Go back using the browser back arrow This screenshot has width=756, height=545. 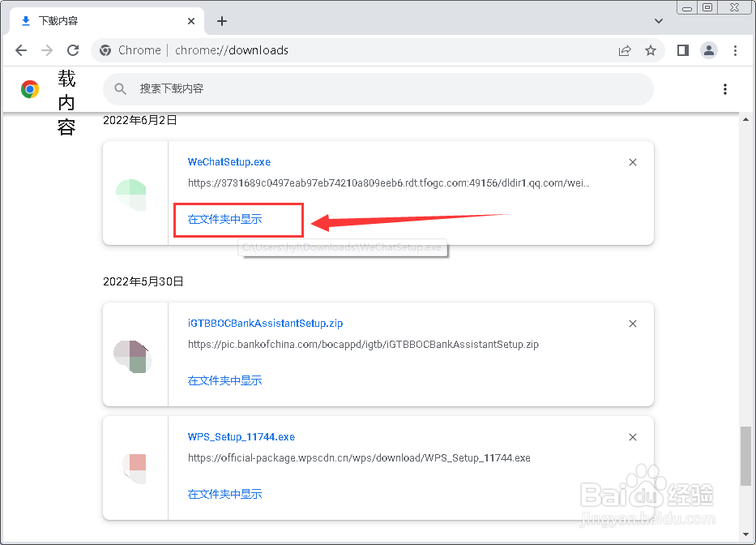tap(21, 50)
